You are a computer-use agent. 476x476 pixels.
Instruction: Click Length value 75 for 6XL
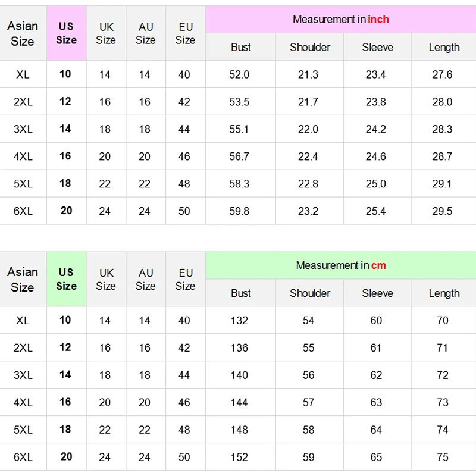[x=442, y=457]
